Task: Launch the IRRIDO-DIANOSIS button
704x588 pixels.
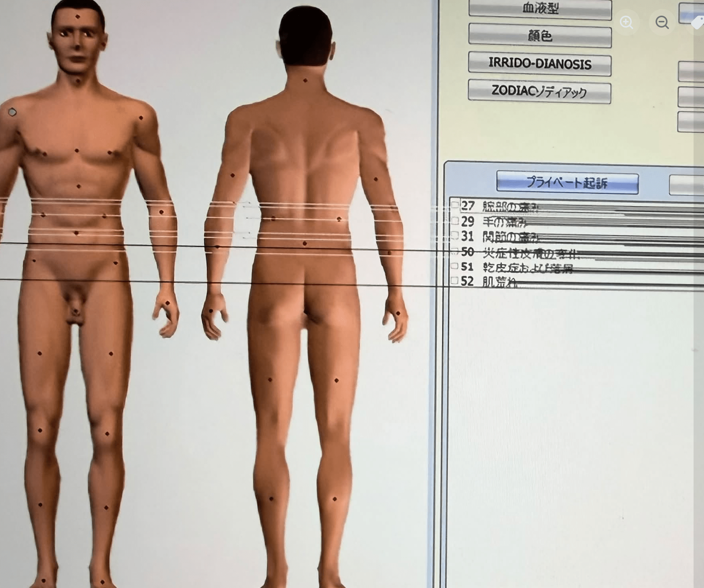Action: point(540,64)
